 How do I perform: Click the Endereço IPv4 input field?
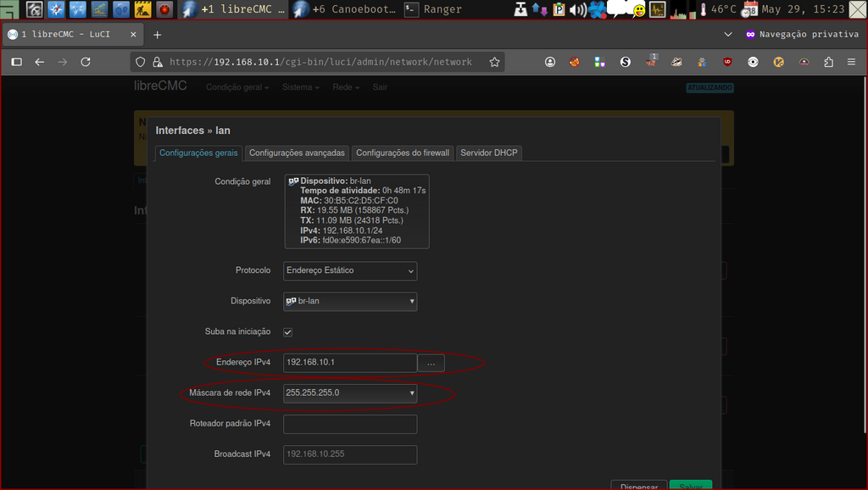[350, 363]
